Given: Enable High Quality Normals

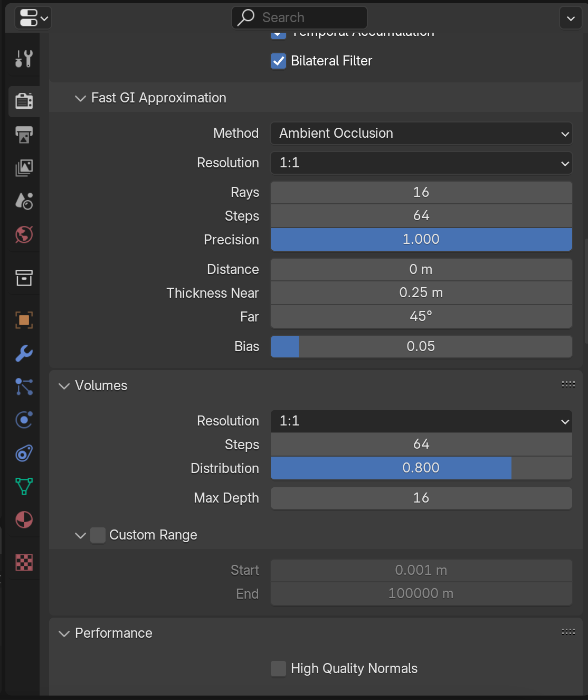Looking at the screenshot, I should point(279,669).
